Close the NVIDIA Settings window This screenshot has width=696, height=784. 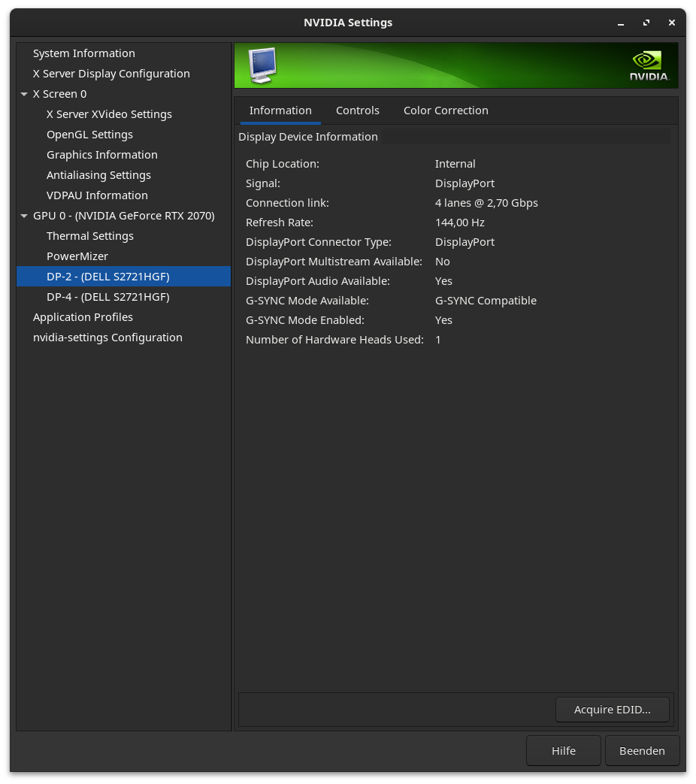[671, 23]
